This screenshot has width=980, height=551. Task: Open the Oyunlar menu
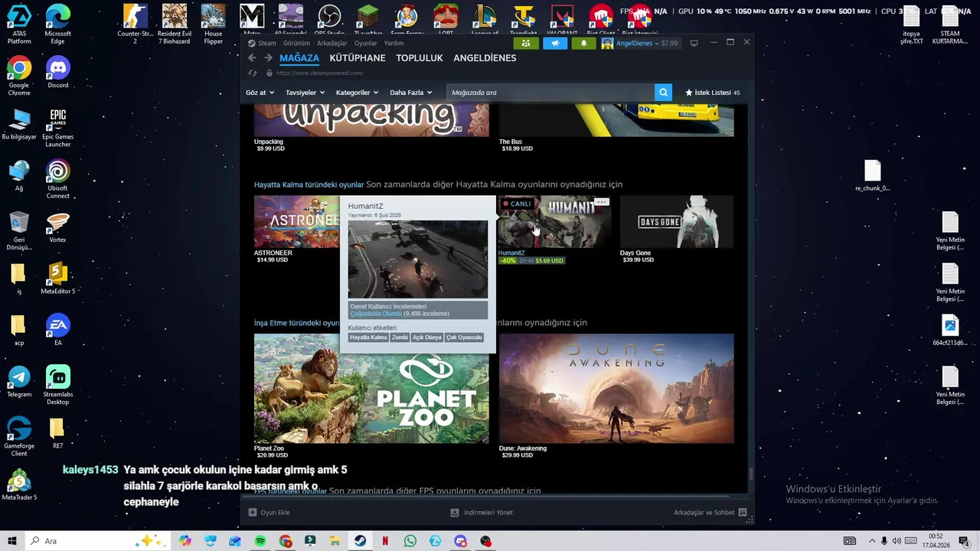coord(365,44)
